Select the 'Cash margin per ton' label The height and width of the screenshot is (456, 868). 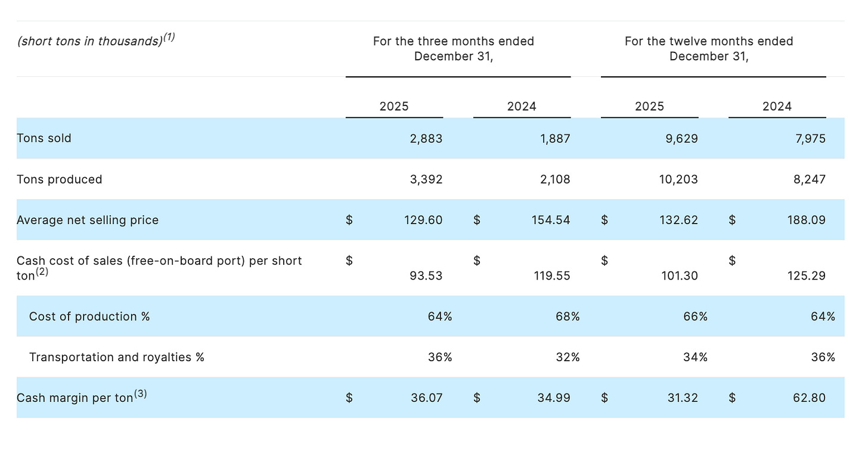tap(82, 397)
